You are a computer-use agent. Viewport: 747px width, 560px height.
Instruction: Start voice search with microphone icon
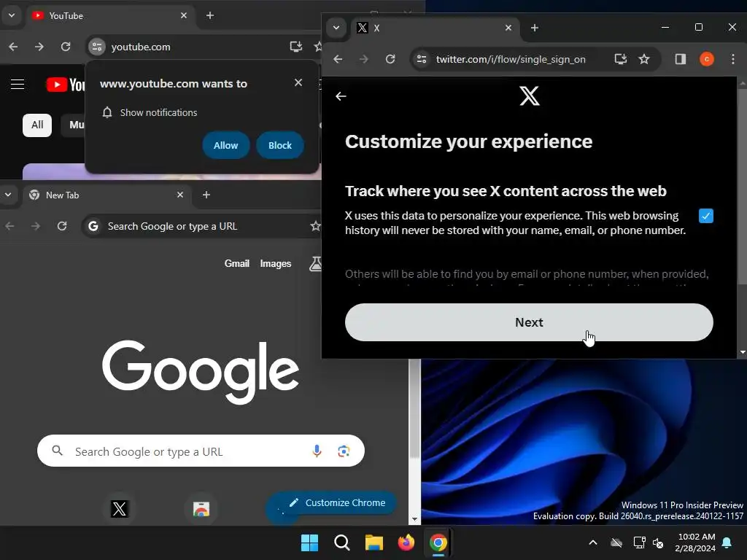[317, 451]
